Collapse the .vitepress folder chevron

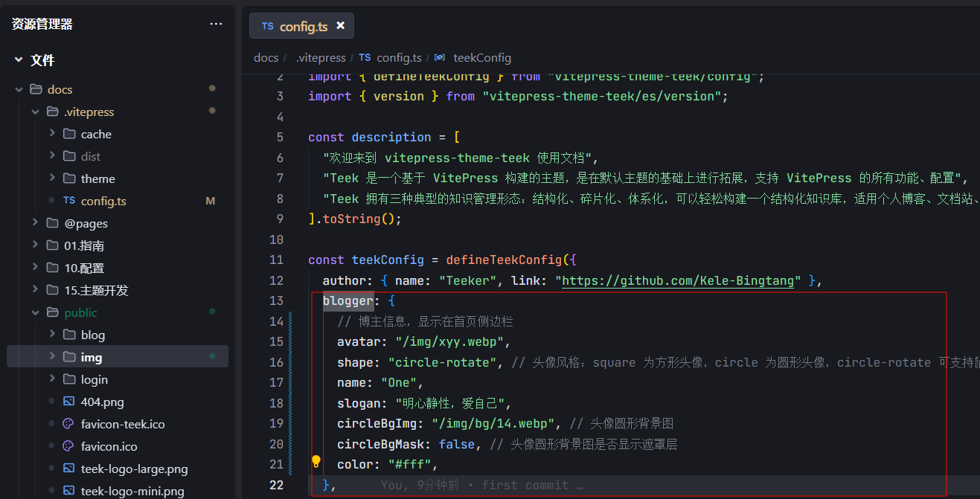35,112
